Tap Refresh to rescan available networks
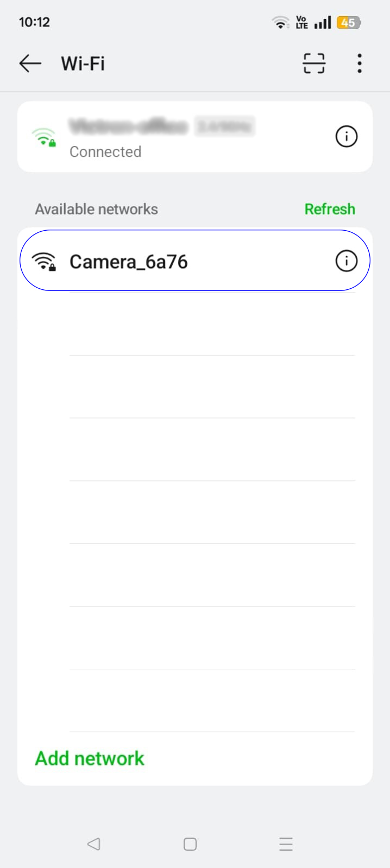 (330, 209)
